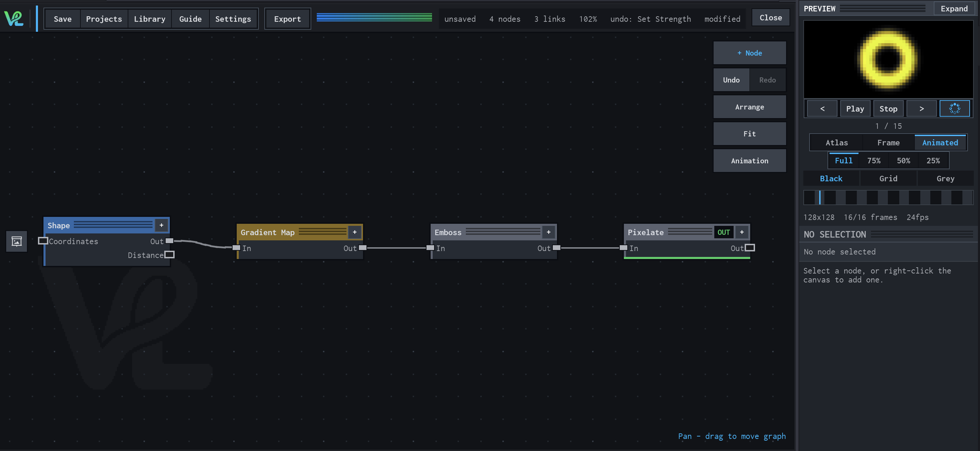Click the Redo button
The width and height of the screenshot is (980, 451).
point(767,80)
